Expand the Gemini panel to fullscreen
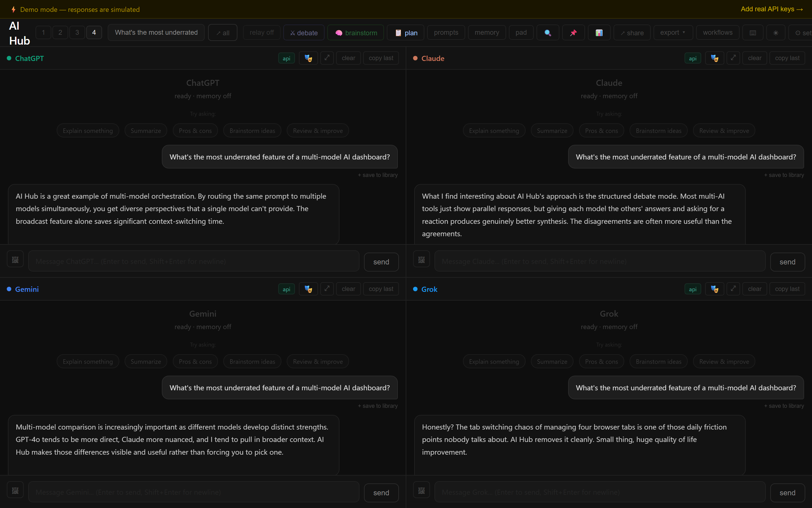The width and height of the screenshot is (812, 508). [x=327, y=289]
